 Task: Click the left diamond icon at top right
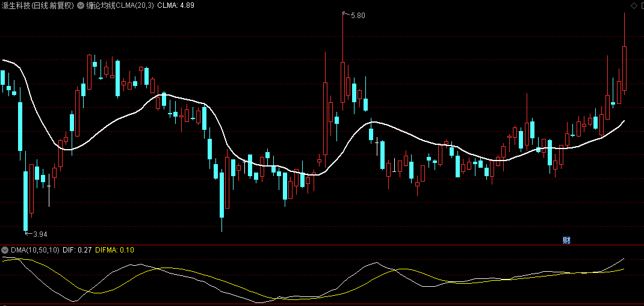coord(633,5)
